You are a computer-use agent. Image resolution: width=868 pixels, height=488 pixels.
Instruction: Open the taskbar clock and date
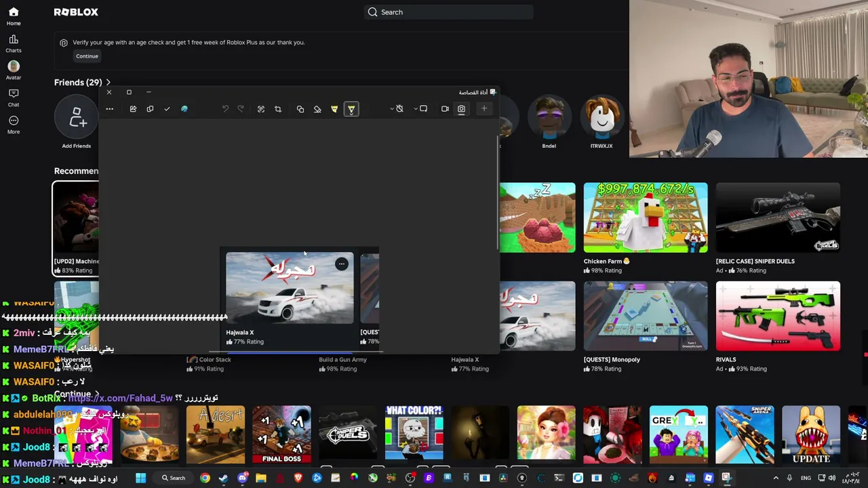pos(852,479)
